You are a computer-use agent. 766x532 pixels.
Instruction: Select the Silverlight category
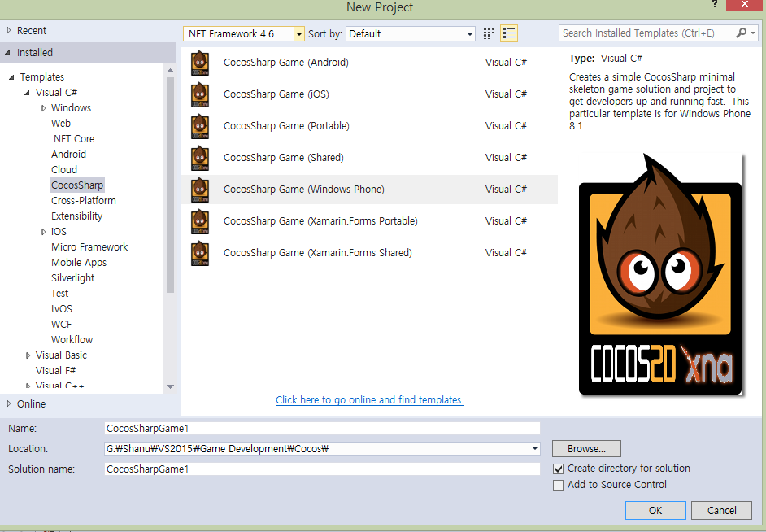point(73,278)
